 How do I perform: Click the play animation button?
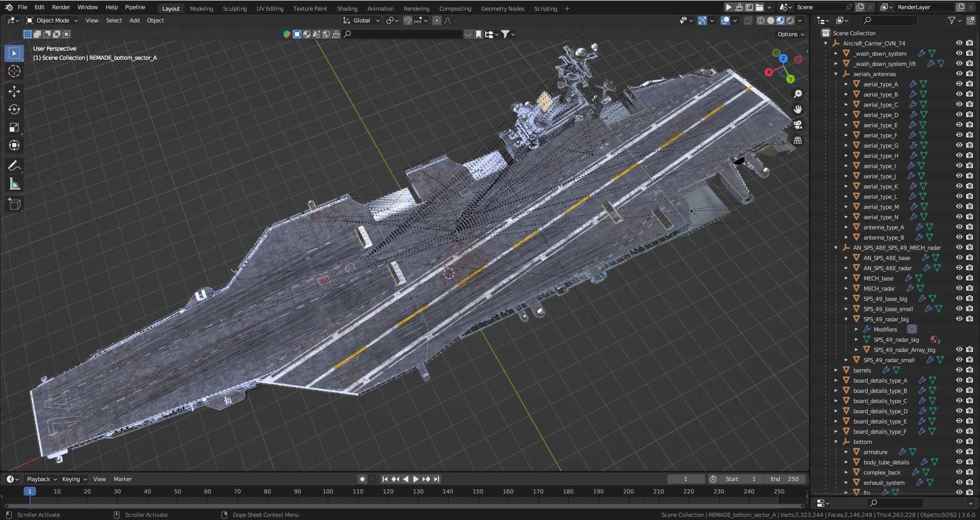(415, 479)
